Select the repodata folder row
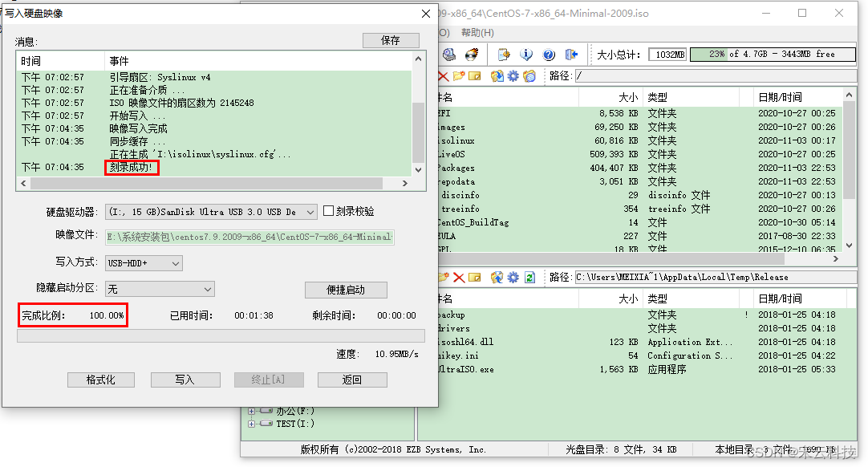Screen dimensions: 868x467 (639, 181)
